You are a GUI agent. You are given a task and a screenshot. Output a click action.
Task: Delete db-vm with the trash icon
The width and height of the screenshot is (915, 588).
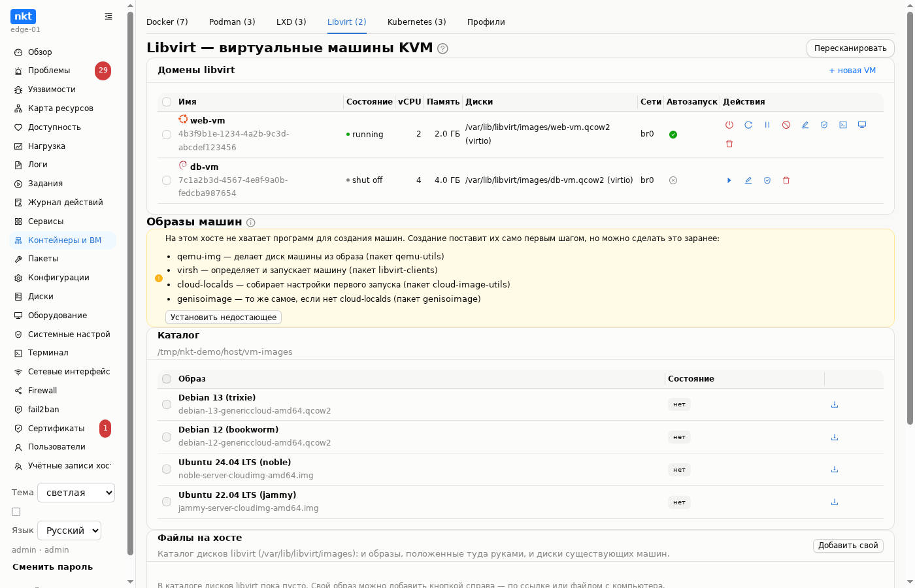point(786,180)
